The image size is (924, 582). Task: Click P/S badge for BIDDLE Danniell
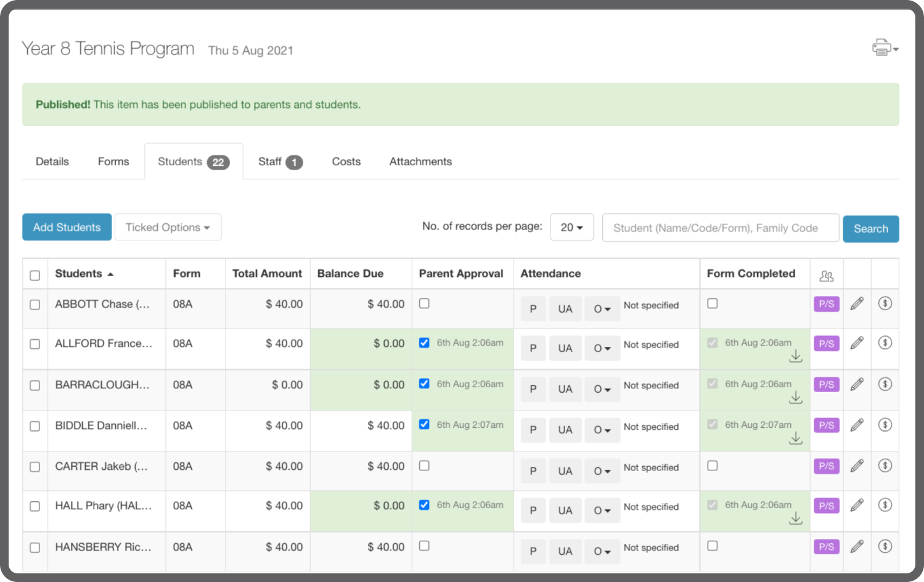click(x=827, y=425)
